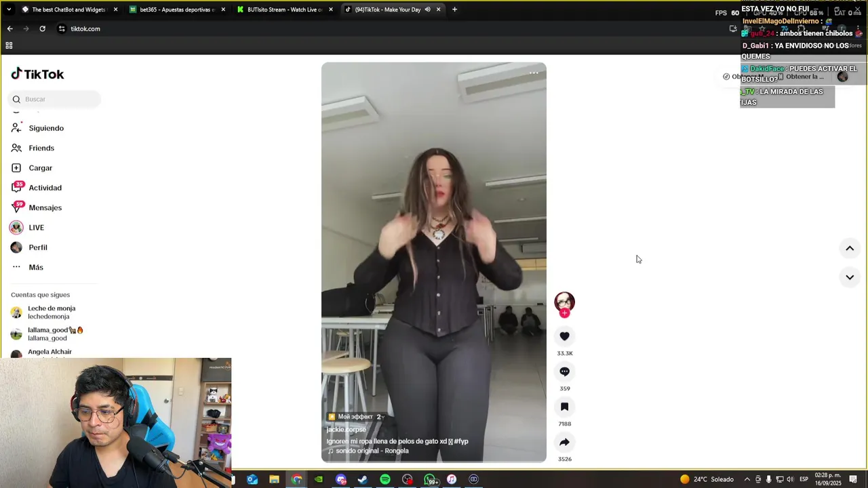Click the TikTok logo in the sidebar
Image resolution: width=868 pixels, height=488 pixels.
(x=37, y=74)
